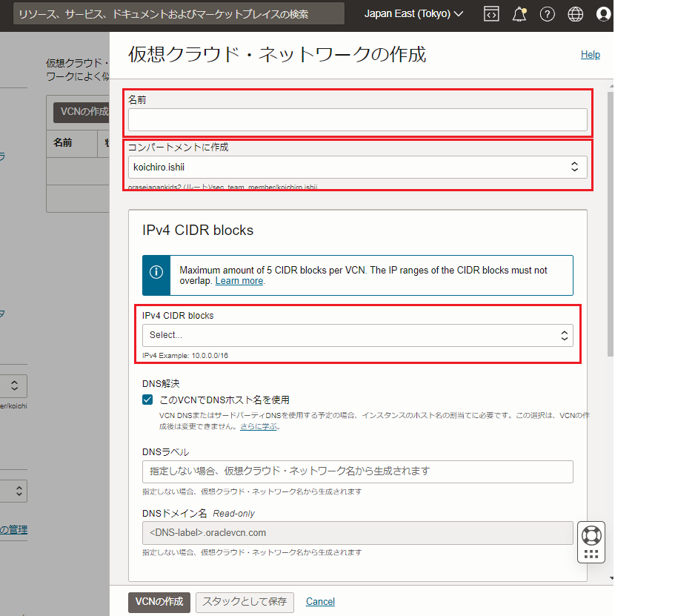Click the 名前 name input field
695x616 pixels.
(x=357, y=119)
